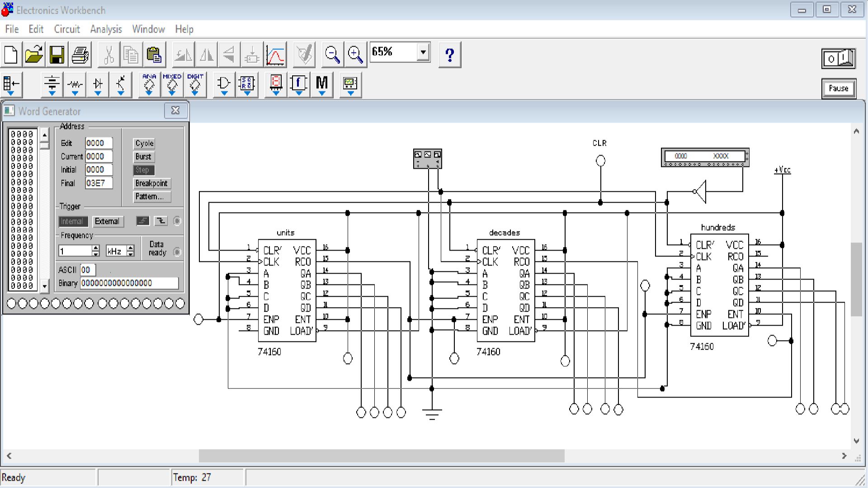
Task: Click the Burst button
Action: tap(143, 157)
